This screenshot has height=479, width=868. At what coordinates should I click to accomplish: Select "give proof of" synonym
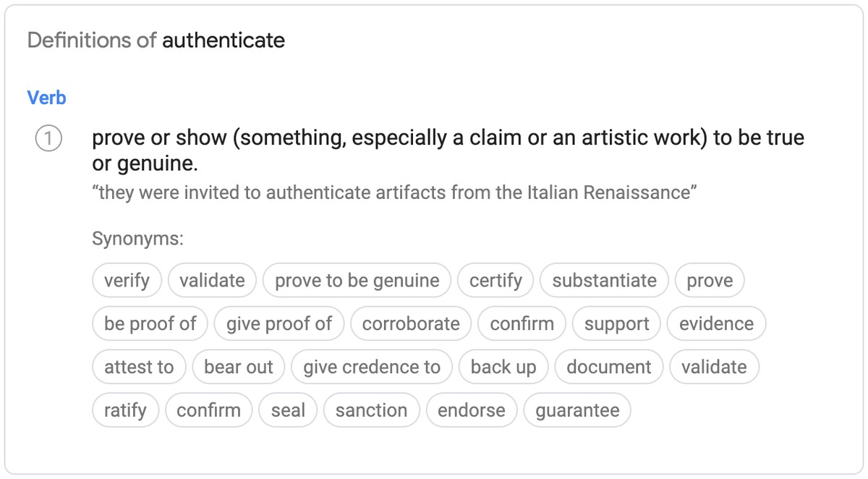(x=278, y=323)
